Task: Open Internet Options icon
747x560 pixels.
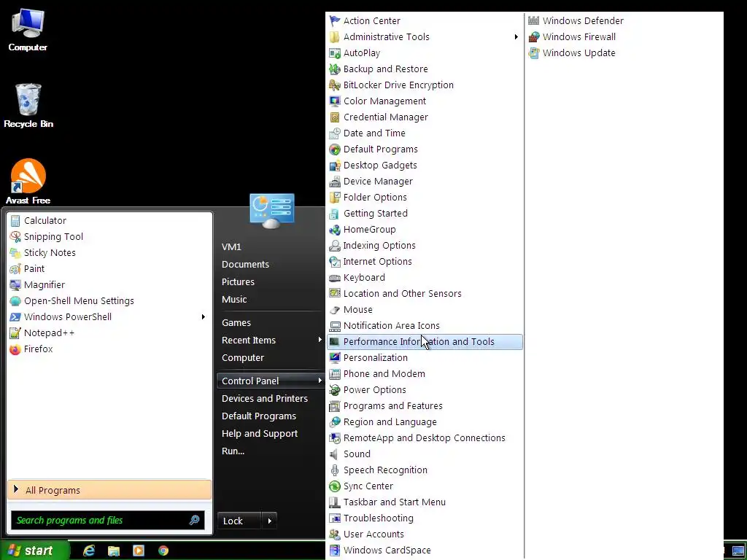Action: point(335,262)
